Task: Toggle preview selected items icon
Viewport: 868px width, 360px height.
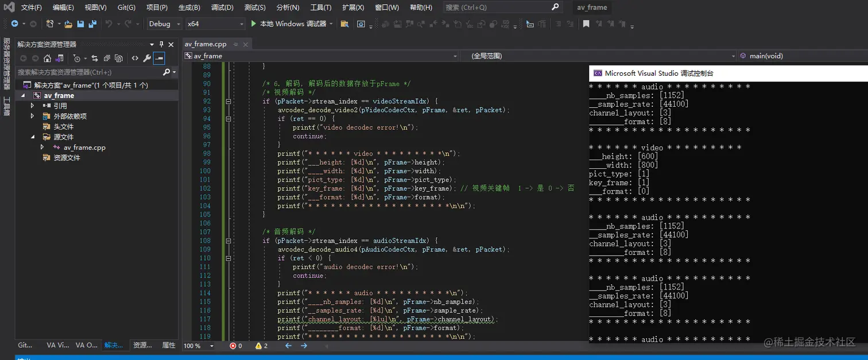Action: click(x=159, y=59)
